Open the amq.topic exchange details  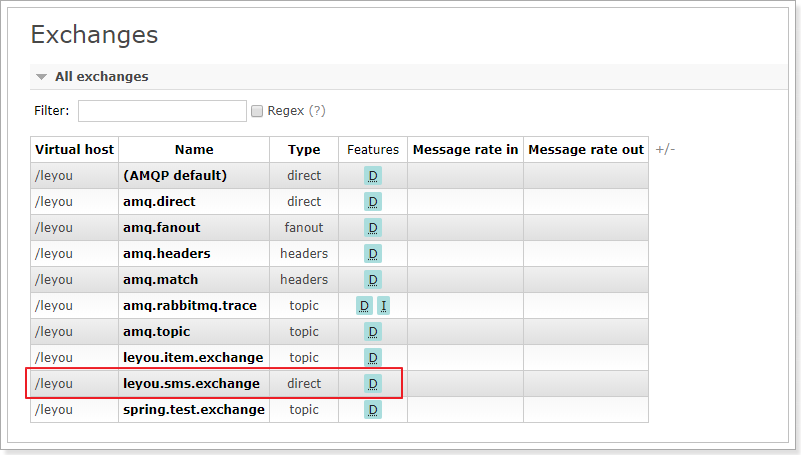coord(156,332)
